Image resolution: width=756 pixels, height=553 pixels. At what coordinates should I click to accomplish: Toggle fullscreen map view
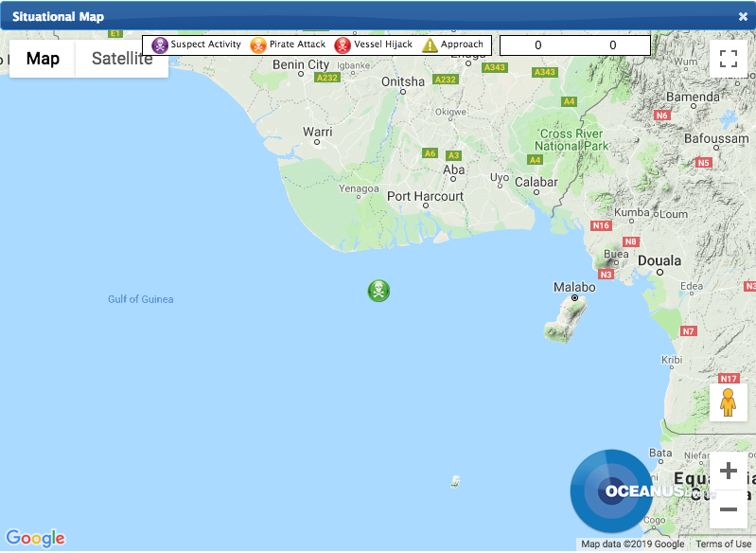[x=728, y=58]
